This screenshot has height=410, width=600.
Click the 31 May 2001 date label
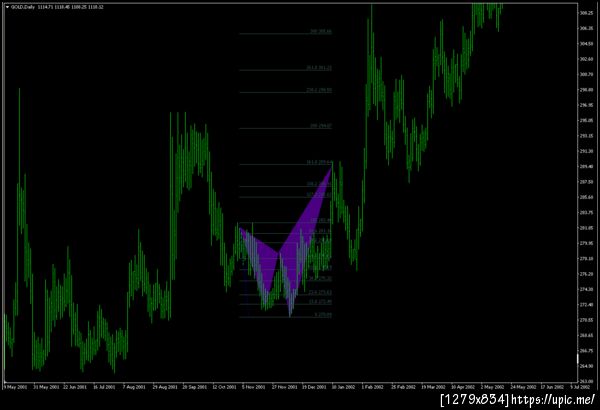click(x=46, y=387)
